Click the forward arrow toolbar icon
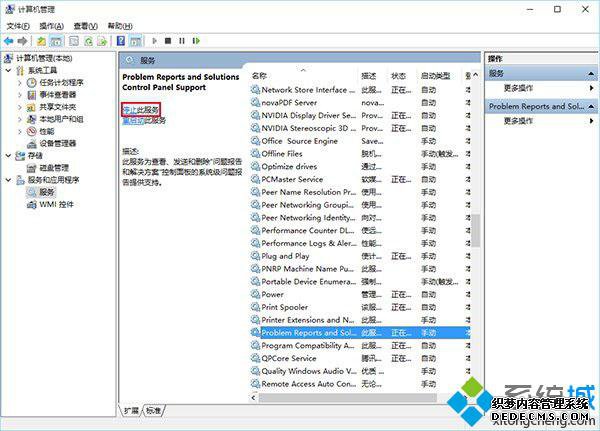The width and height of the screenshot is (600, 431). (x=23, y=41)
